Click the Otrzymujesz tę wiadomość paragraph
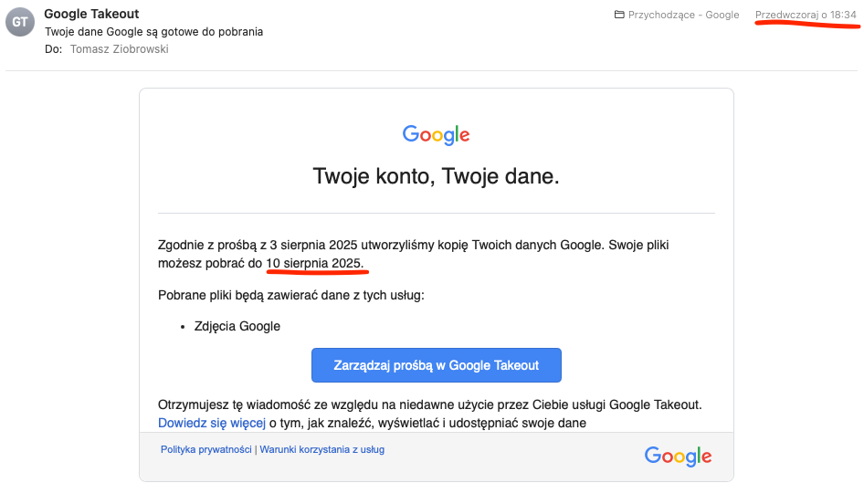Viewport: 864px width, 504px height. (429, 404)
